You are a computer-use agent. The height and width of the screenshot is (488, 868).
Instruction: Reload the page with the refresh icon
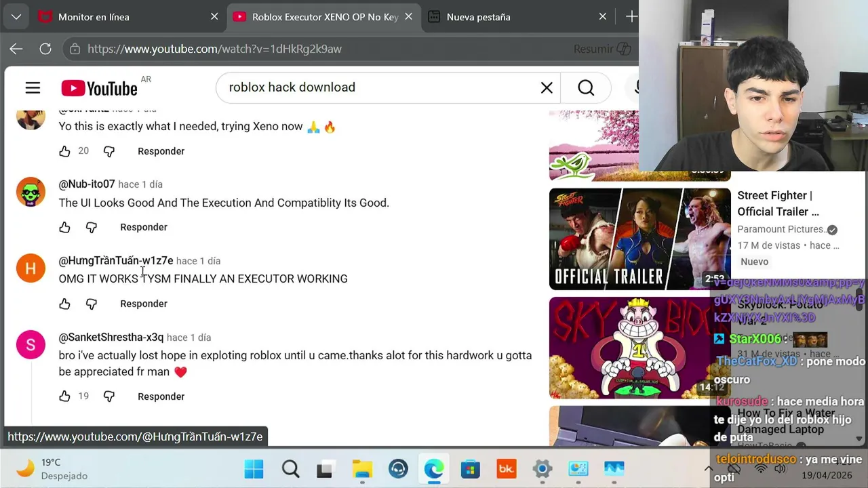coord(45,49)
